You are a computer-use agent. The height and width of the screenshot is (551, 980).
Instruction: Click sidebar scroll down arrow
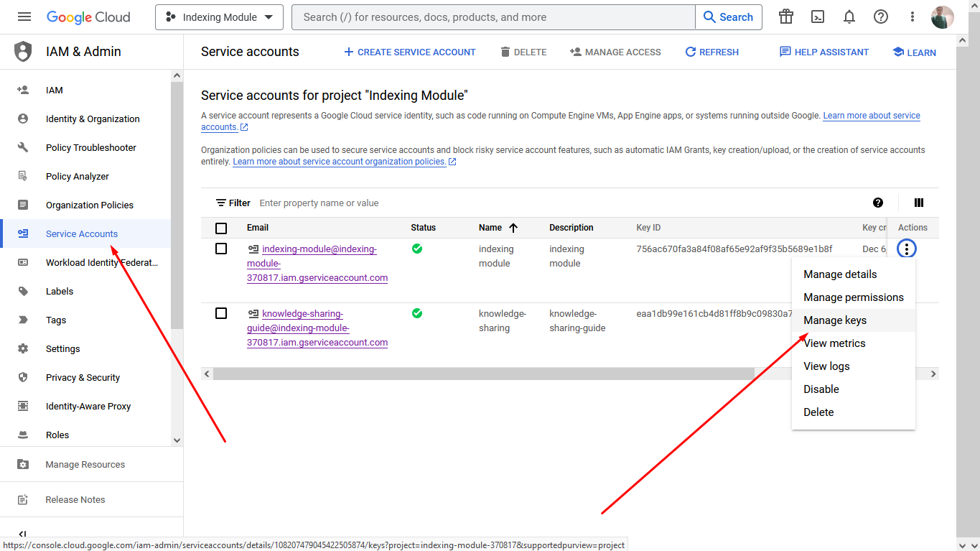[177, 440]
